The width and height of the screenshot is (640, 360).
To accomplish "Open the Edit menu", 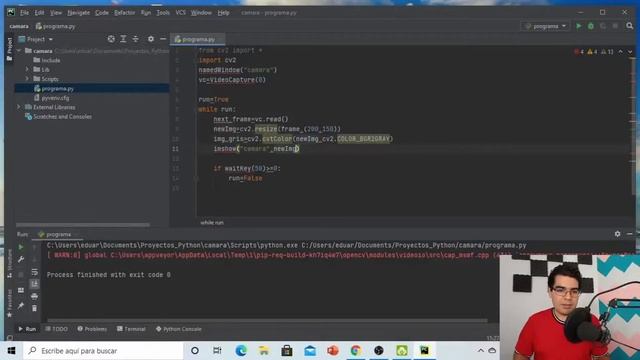I will click(x=39, y=13).
